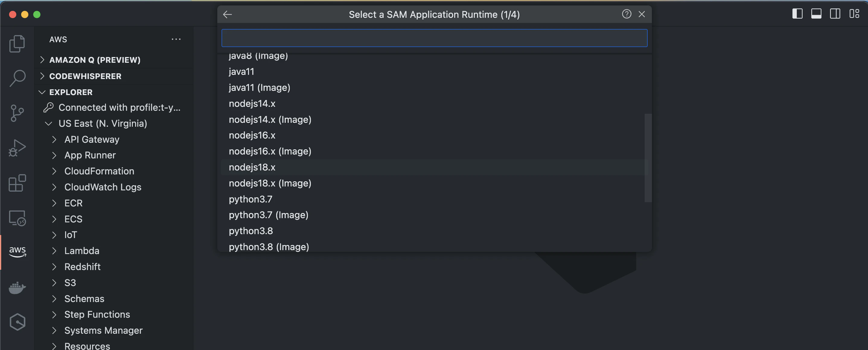Expand the Lambda node
Image resolution: width=868 pixels, height=350 pixels.
(54, 251)
